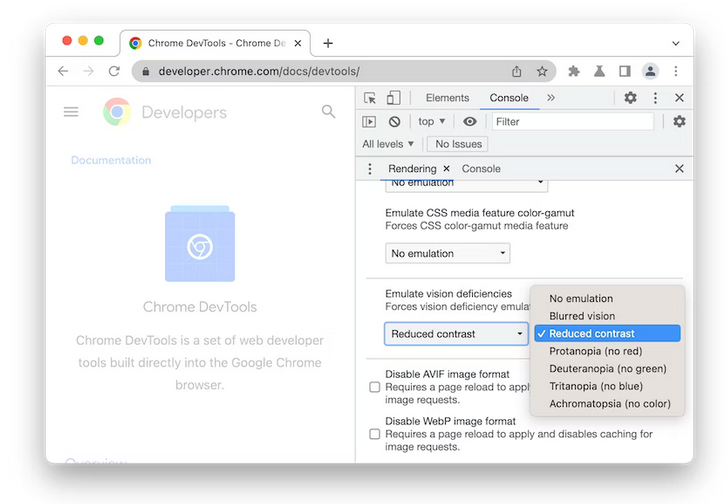Select Tritanopia (no blue) option
The height and width of the screenshot is (504, 728).
pyautogui.click(x=607, y=386)
